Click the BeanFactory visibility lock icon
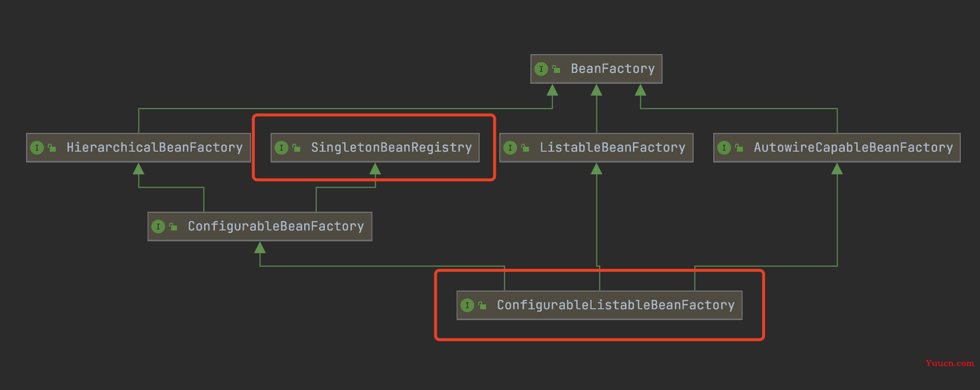 (x=556, y=69)
